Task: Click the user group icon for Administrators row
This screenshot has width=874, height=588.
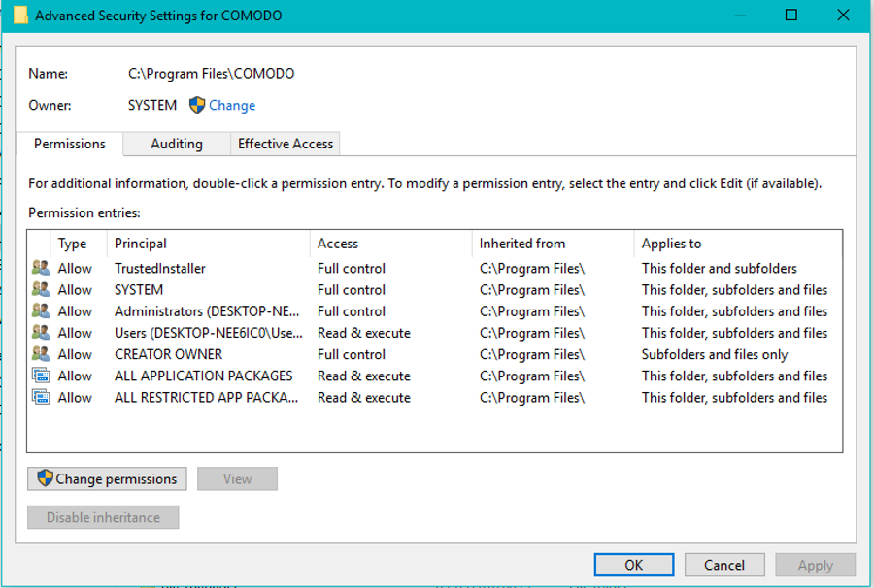Action: tap(41, 310)
